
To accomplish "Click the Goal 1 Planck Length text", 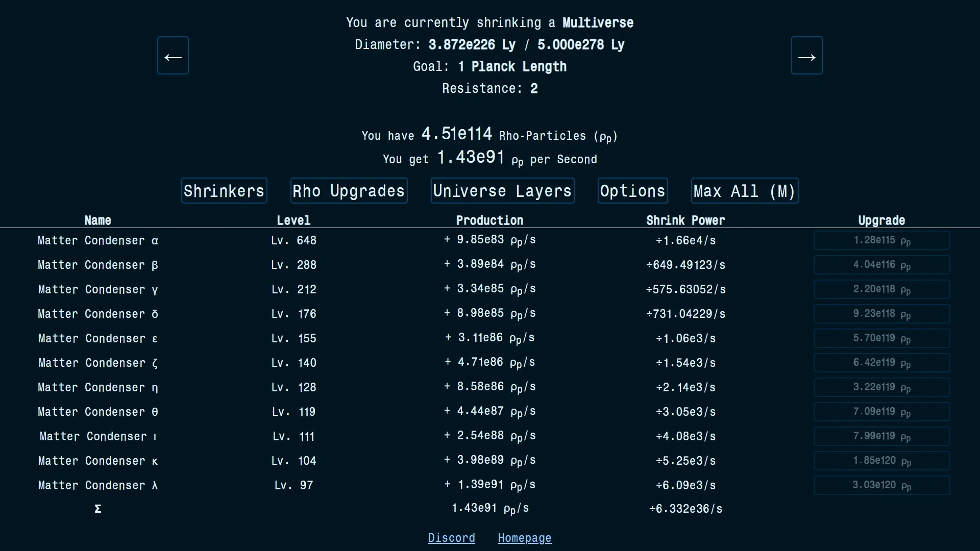I will [x=489, y=66].
